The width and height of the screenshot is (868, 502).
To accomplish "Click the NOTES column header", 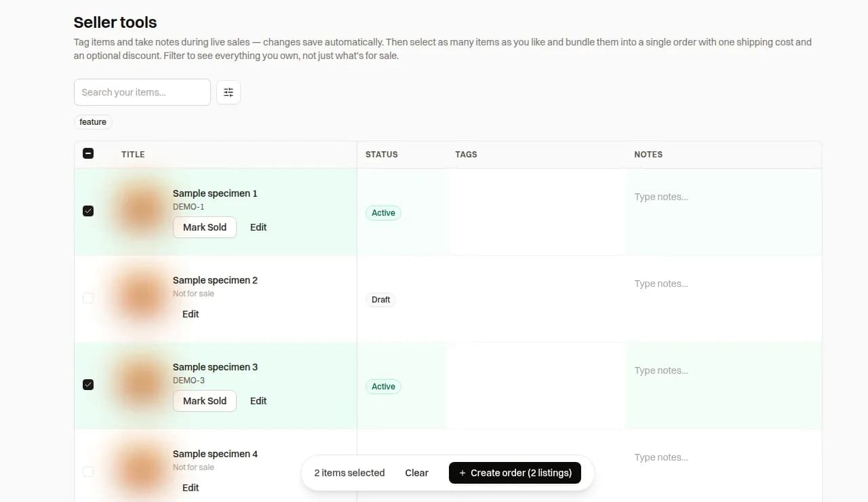I will [x=648, y=155].
